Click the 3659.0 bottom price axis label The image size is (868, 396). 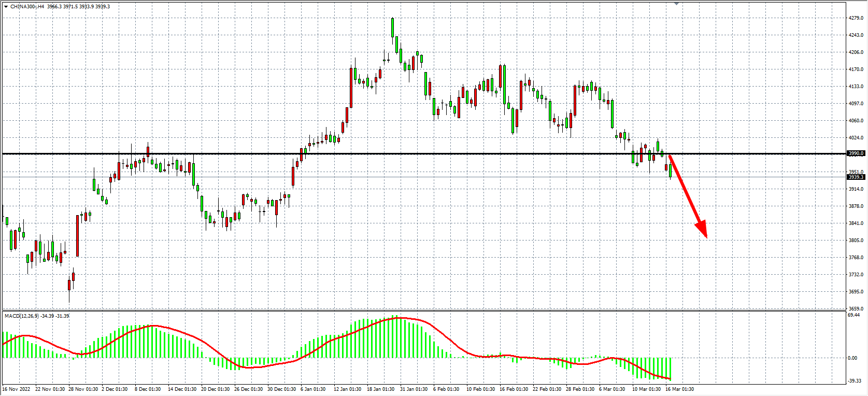point(856,309)
